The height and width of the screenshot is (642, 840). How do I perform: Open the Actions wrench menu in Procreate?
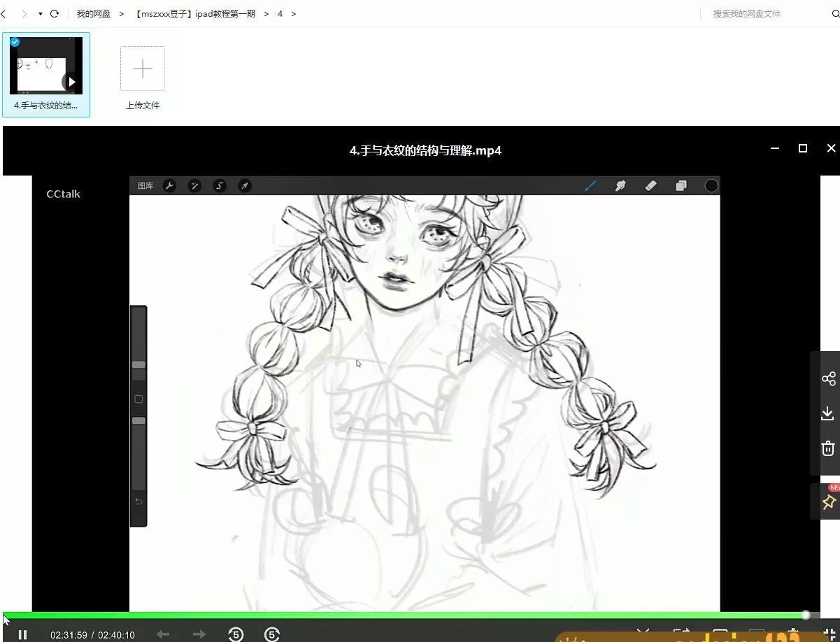tap(169, 185)
